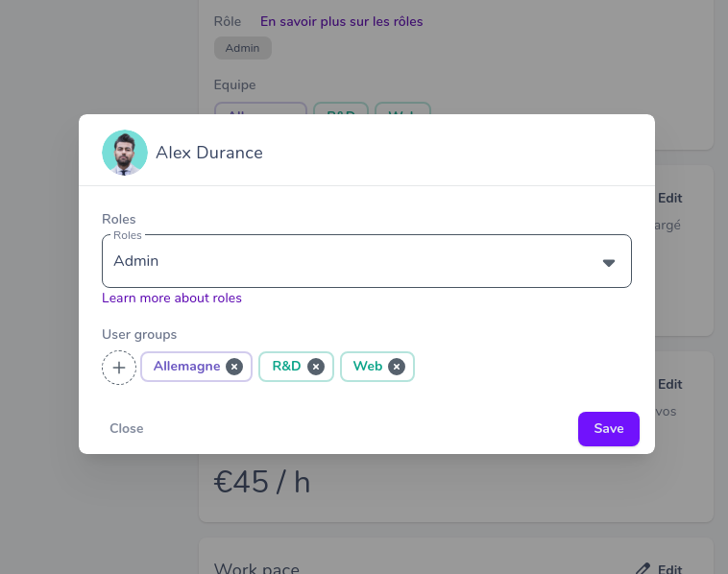Select the R&D group chip label
The width and height of the screenshot is (728, 574).
(286, 366)
